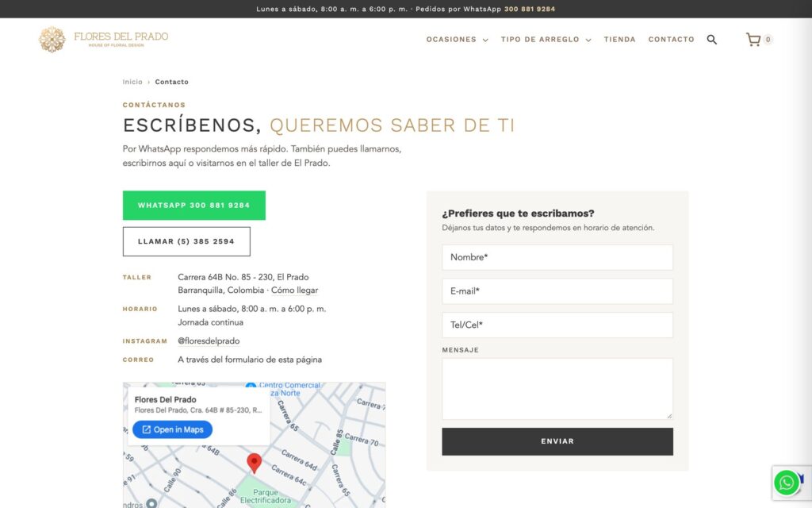
Task: Open the search magnifier icon
Action: click(711, 40)
